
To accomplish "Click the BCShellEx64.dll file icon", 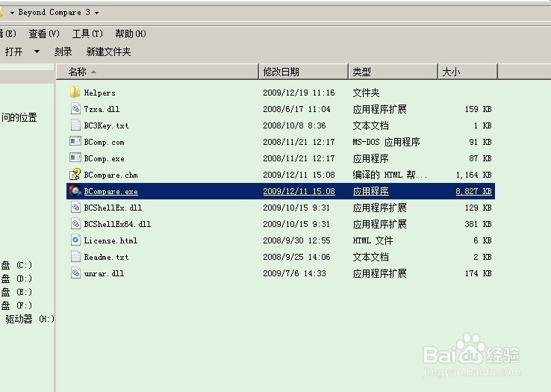I will (75, 223).
